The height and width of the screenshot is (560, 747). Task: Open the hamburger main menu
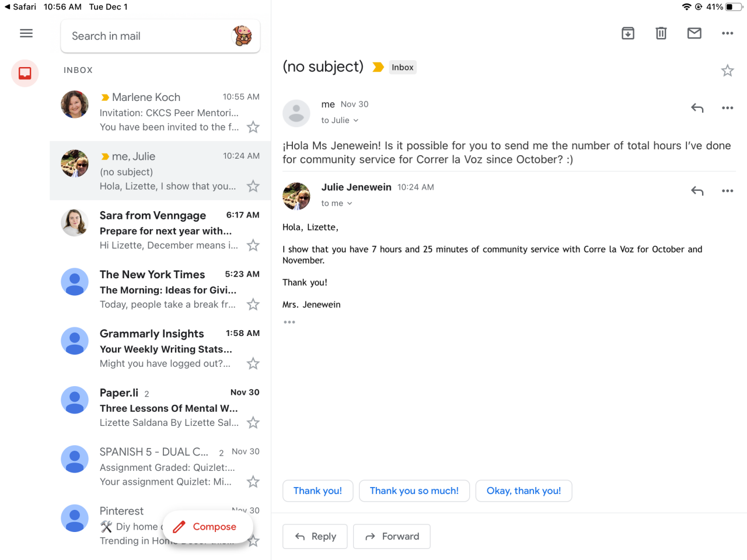coord(26,33)
